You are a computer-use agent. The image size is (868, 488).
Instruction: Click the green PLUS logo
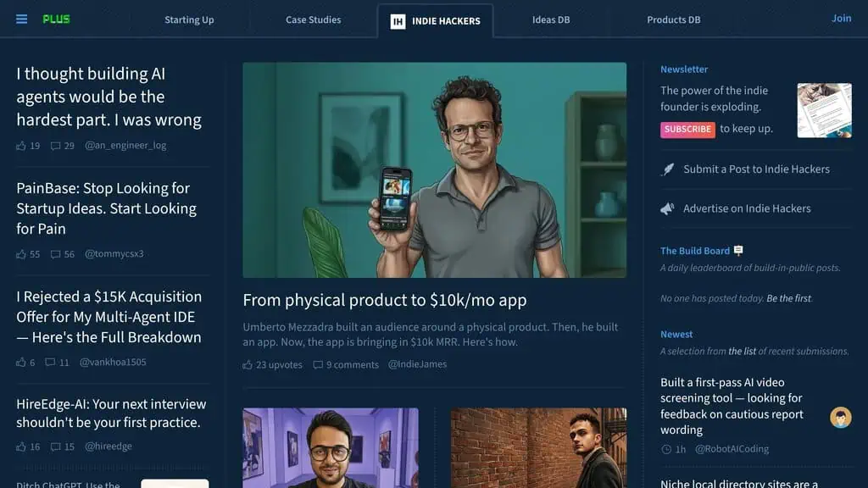tap(56, 19)
